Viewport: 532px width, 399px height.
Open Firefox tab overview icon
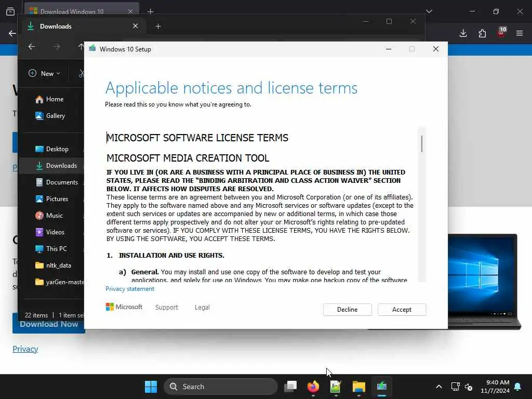(x=10, y=11)
